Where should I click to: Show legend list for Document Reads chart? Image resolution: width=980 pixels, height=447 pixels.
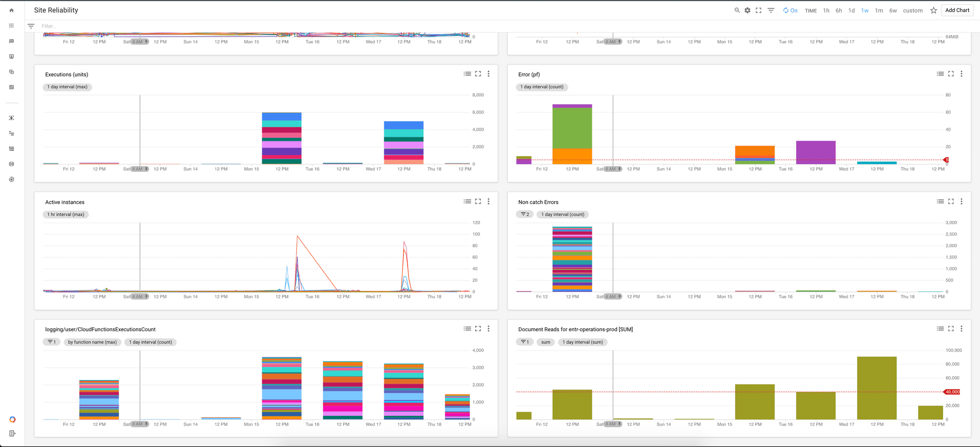click(940, 329)
